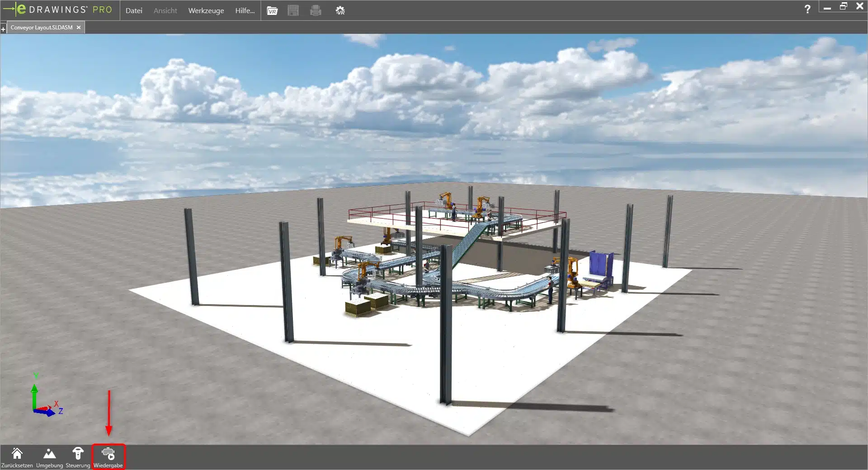Open the Hilfe menu
Image resolution: width=868 pixels, height=470 pixels.
click(245, 10)
